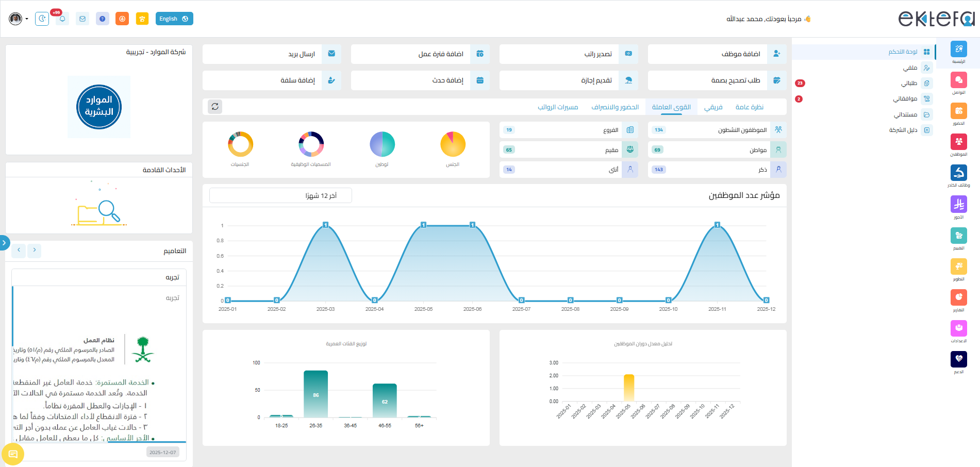The image size is (980, 467).
Task: Select the القوى العاملة (Workforce) tab
Action: pyautogui.click(x=671, y=107)
